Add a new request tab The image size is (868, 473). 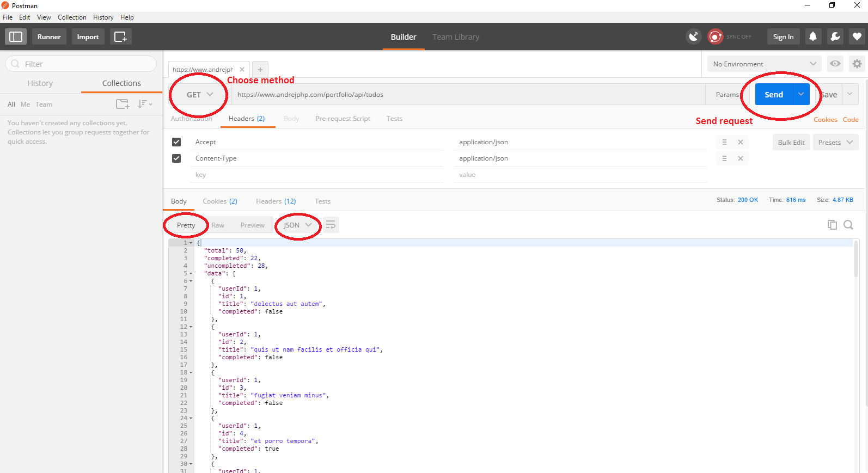260,70
